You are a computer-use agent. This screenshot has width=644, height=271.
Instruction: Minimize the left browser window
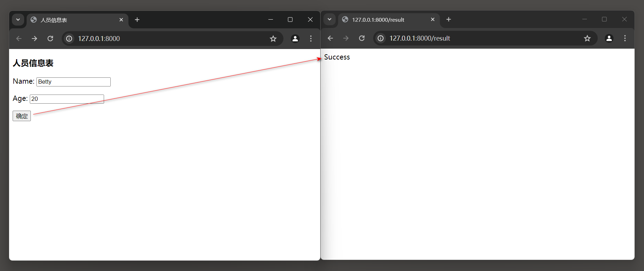coord(270,20)
